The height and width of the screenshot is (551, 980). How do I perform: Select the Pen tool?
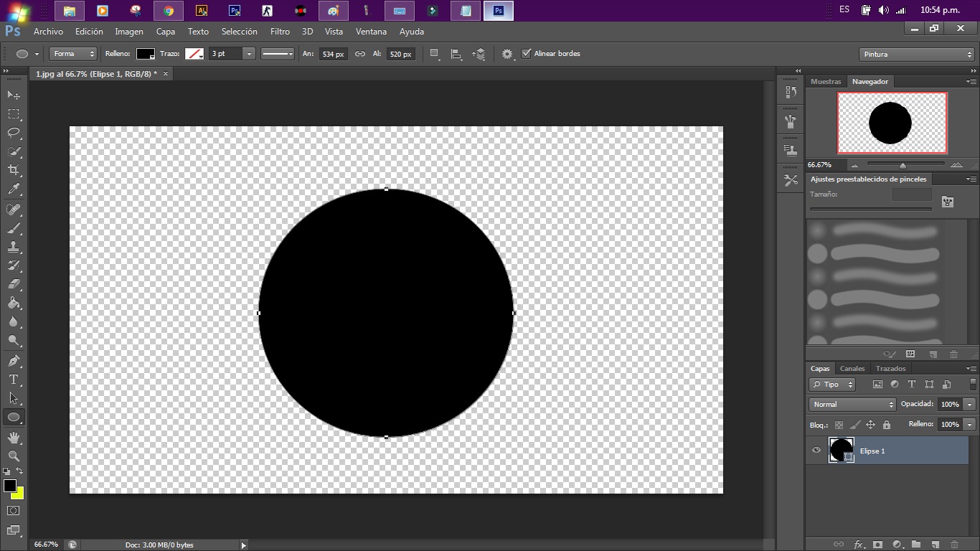pyautogui.click(x=14, y=360)
